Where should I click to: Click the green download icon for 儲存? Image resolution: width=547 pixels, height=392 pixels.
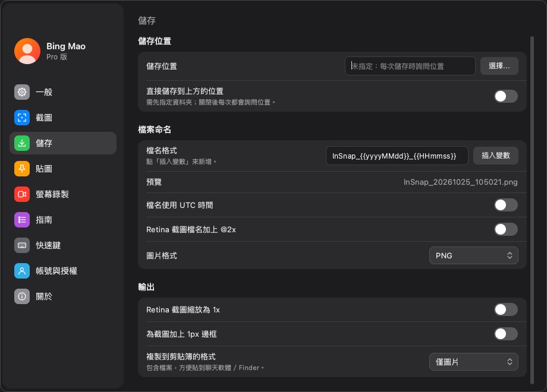(x=22, y=143)
